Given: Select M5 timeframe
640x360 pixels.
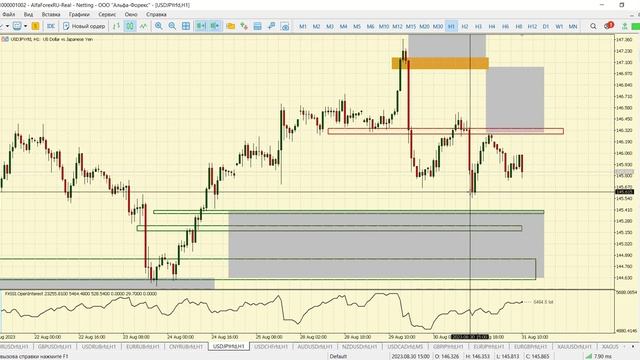Looking at the screenshot, I should [357, 26].
